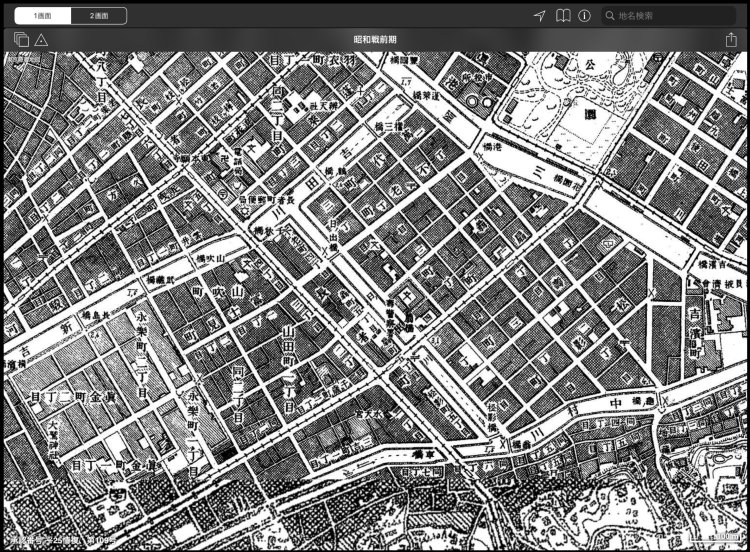Open the map layers stack icon
Screen dimensions: 750x552
[22, 39]
